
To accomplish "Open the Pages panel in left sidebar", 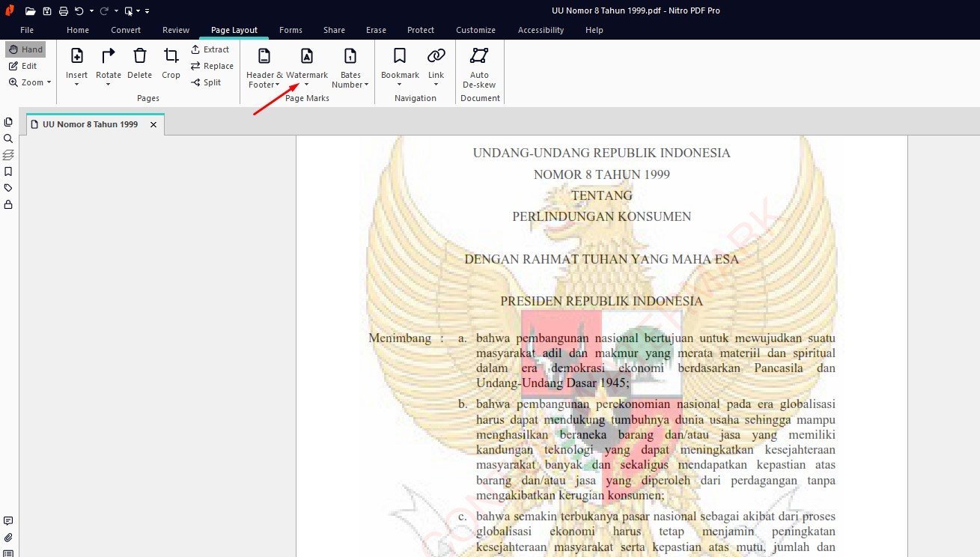I will point(8,122).
